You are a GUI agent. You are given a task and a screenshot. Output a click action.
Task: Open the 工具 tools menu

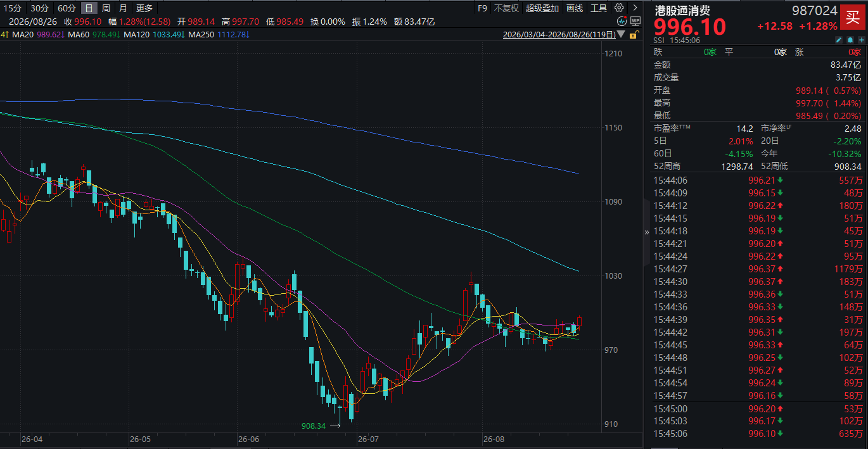pos(599,8)
